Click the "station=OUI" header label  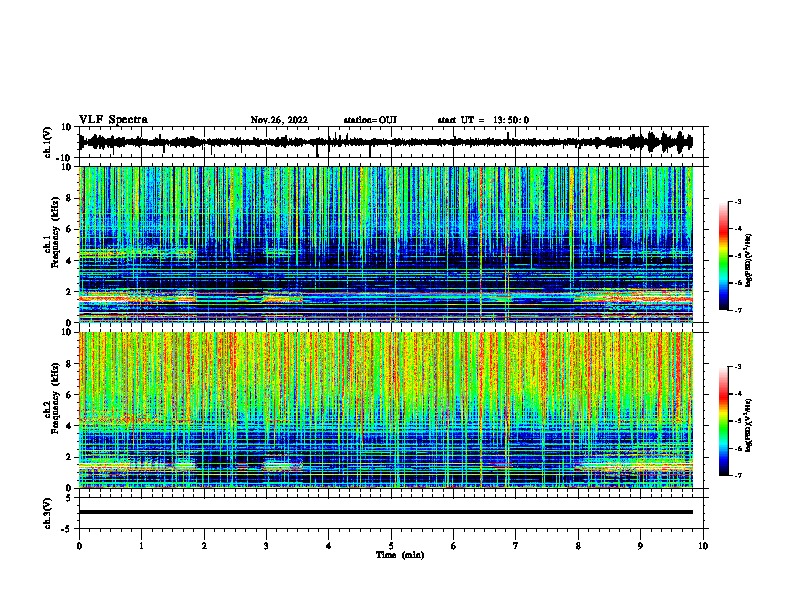pos(370,120)
